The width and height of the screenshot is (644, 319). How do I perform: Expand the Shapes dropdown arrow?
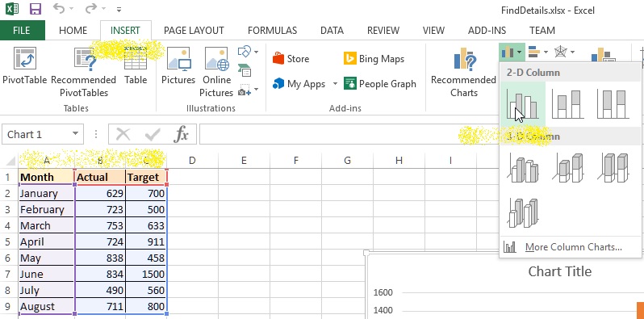(257, 52)
